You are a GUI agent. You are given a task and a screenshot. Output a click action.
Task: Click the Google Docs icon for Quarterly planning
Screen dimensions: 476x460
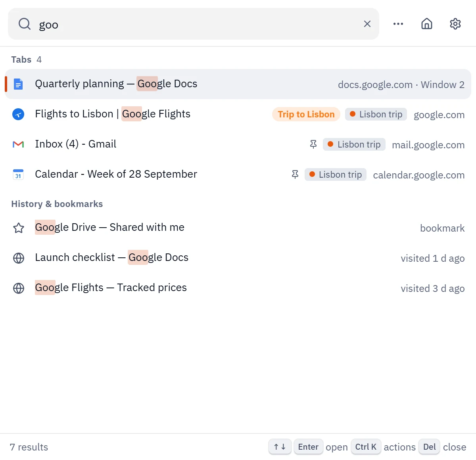[18, 84]
